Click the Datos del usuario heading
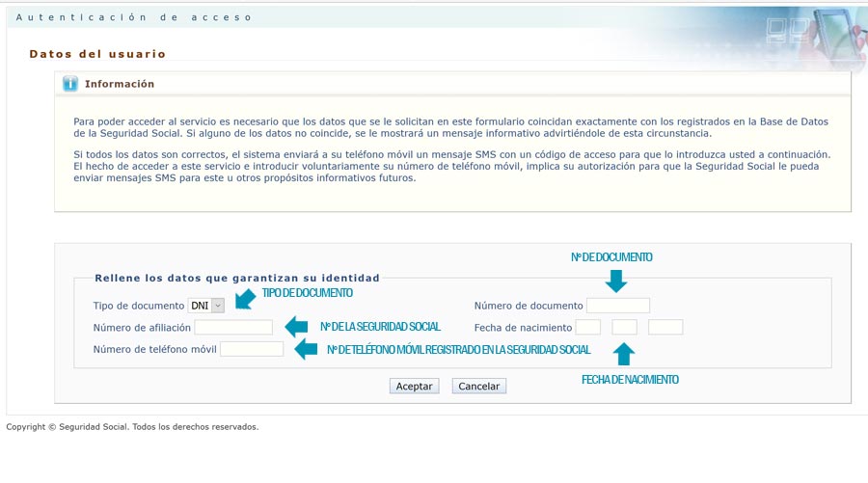The height and width of the screenshot is (483, 868). (97, 54)
